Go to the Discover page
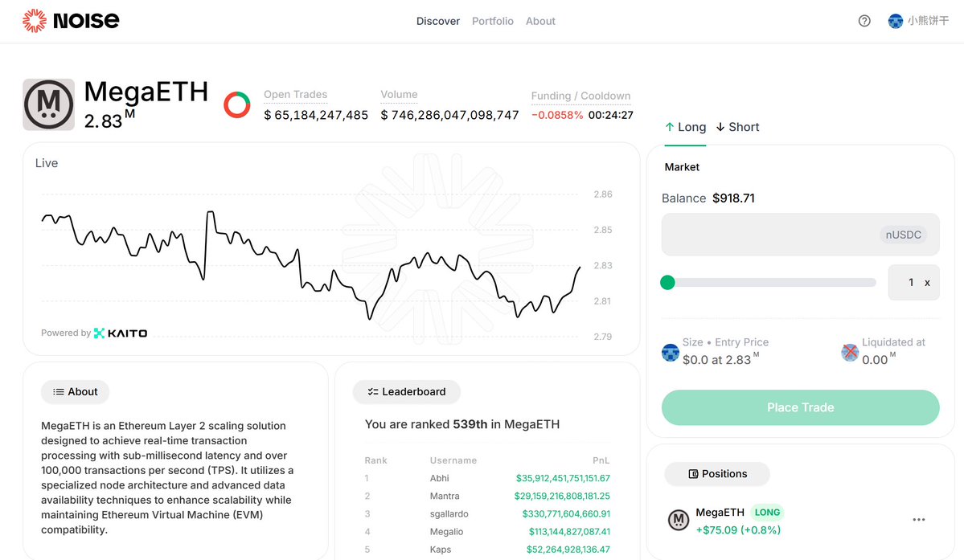The image size is (964, 560). pos(437,21)
